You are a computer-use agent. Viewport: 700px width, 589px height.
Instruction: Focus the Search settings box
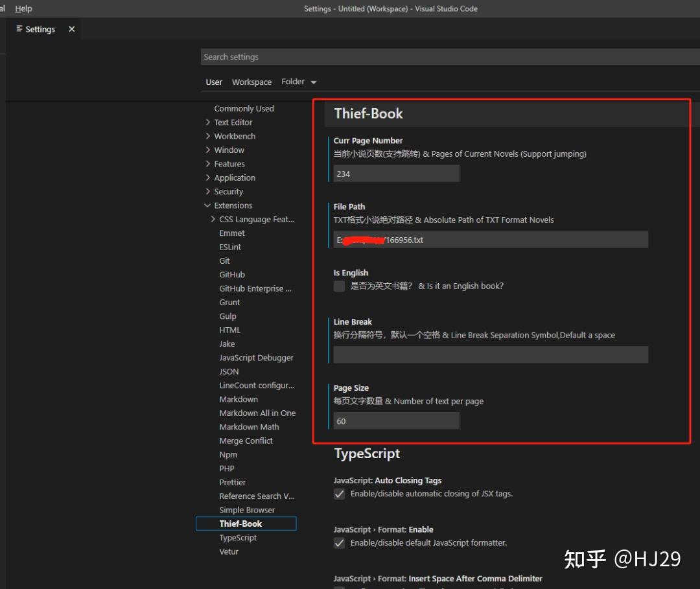click(x=450, y=56)
